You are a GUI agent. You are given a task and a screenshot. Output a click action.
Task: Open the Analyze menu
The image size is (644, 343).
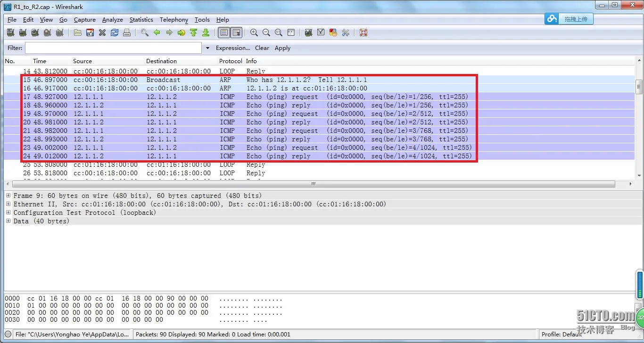113,20
